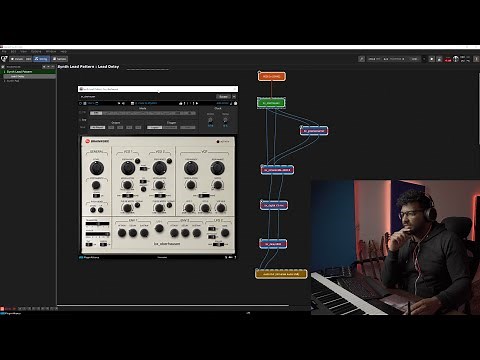The image size is (480, 360).
Task: Click the ENV 2 attack knob
Action: (174, 233)
